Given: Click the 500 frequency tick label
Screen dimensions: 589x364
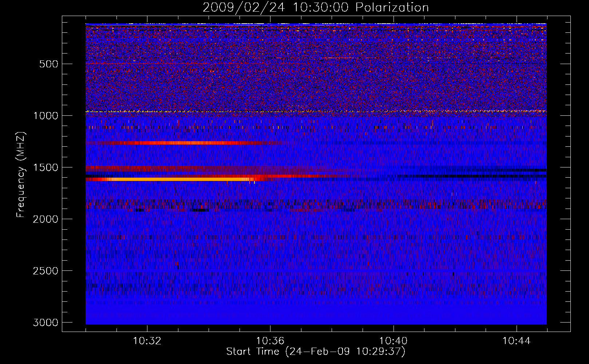Looking at the screenshot, I should pos(49,64).
